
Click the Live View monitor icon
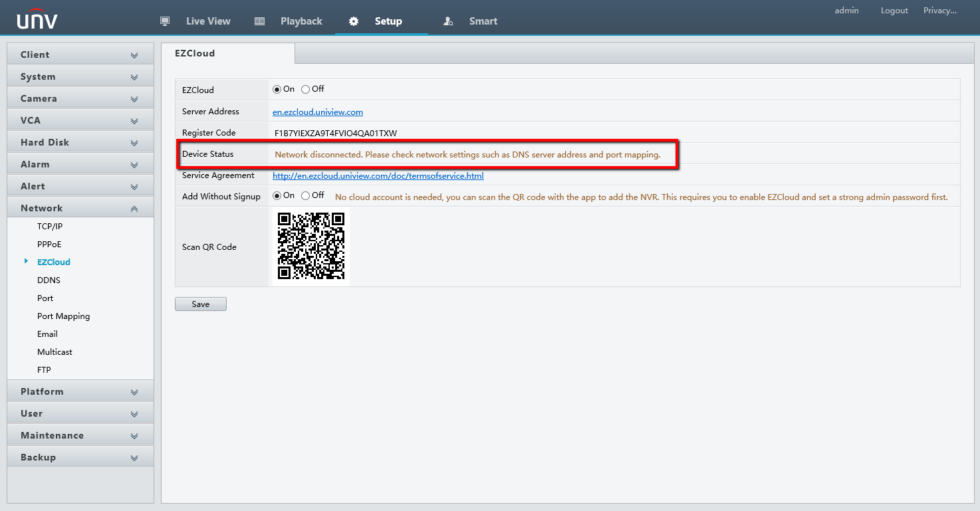166,21
